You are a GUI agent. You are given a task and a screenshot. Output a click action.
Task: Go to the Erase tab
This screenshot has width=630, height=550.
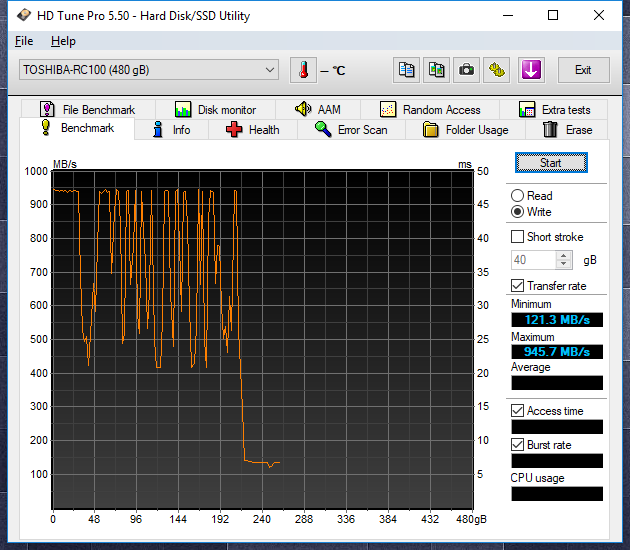[x=567, y=130]
